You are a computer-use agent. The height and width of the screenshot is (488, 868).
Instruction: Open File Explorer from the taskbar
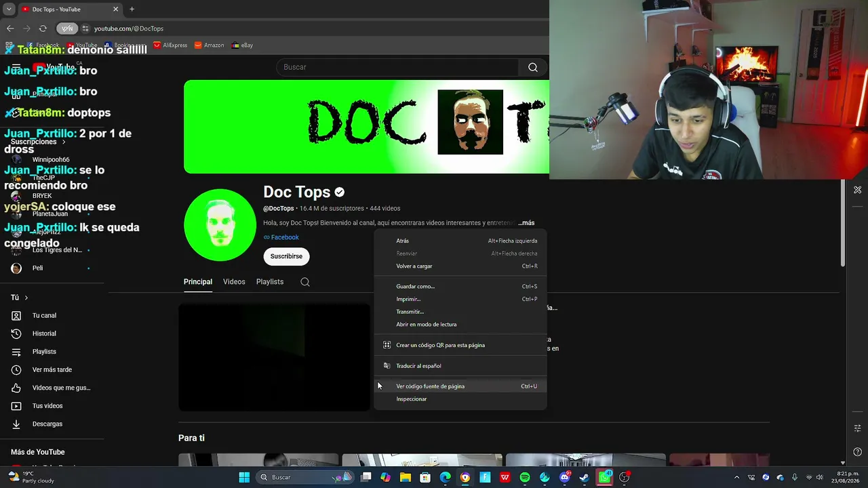point(406,477)
